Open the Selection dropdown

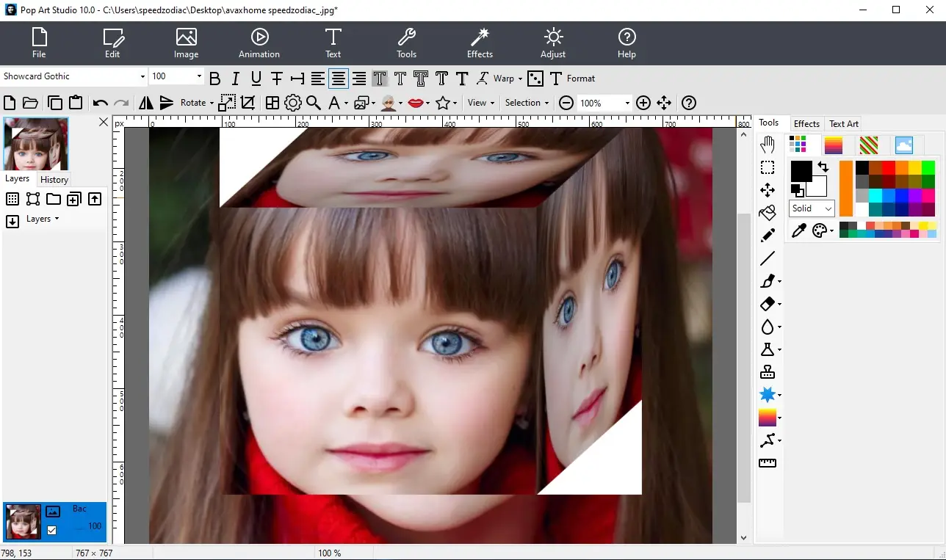527,103
